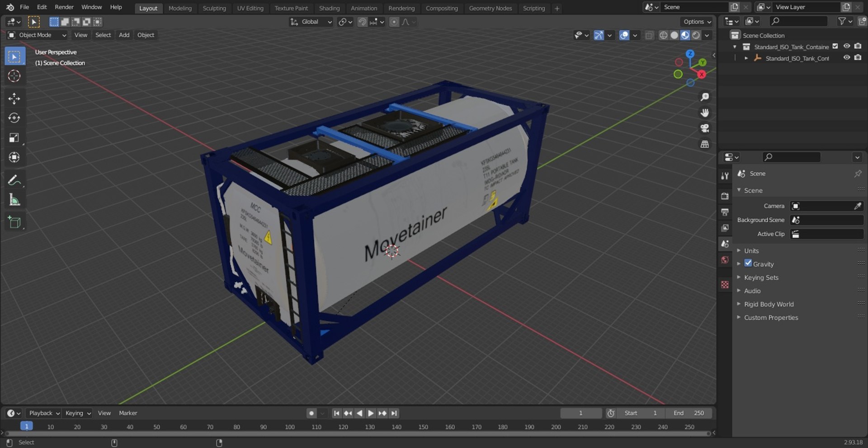Select the Annotate tool
Screen dimensions: 868x448
[x=14, y=180]
